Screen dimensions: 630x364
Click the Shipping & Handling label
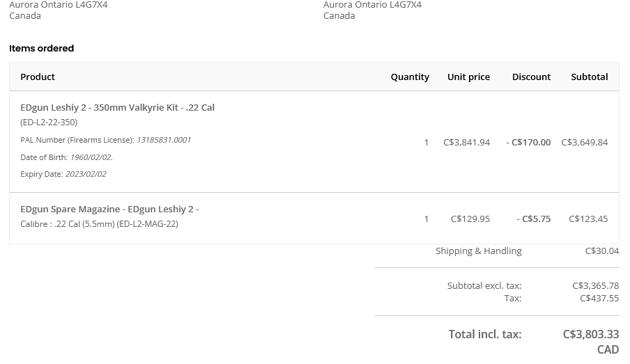pyautogui.click(x=479, y=251)
